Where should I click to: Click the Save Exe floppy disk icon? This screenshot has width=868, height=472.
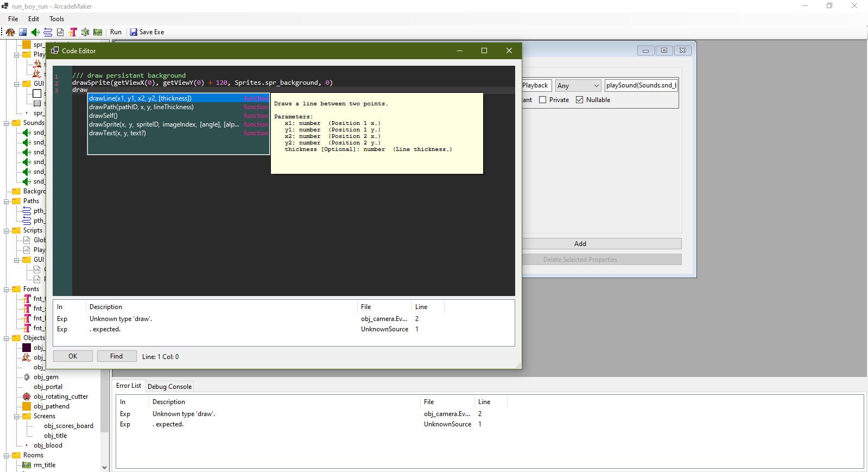(x=134, y=32)
